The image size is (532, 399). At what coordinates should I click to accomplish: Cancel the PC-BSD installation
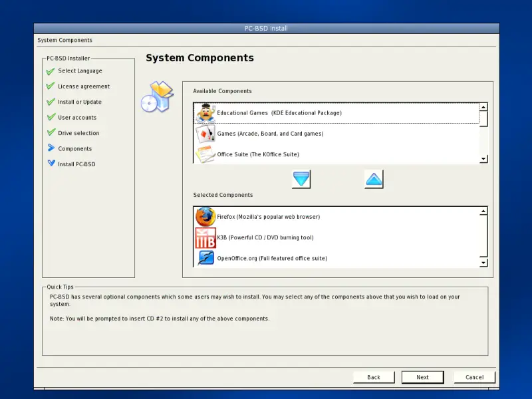coord(474,377)
